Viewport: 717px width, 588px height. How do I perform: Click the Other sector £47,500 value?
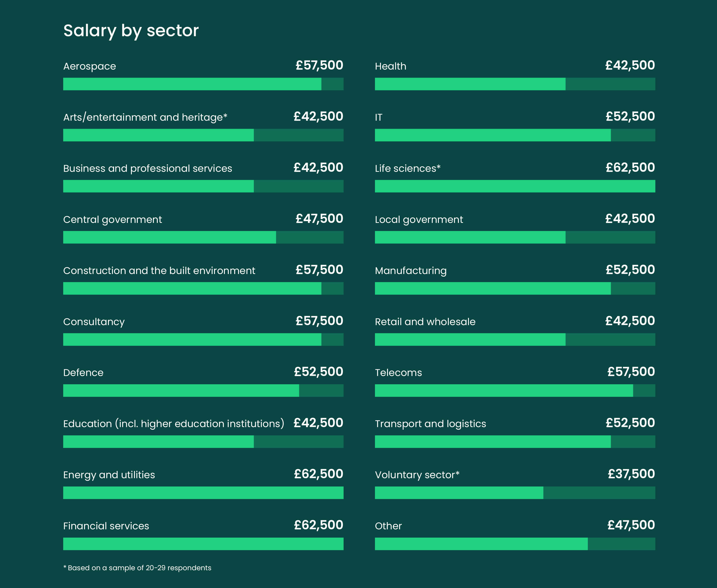coord(631,525)
